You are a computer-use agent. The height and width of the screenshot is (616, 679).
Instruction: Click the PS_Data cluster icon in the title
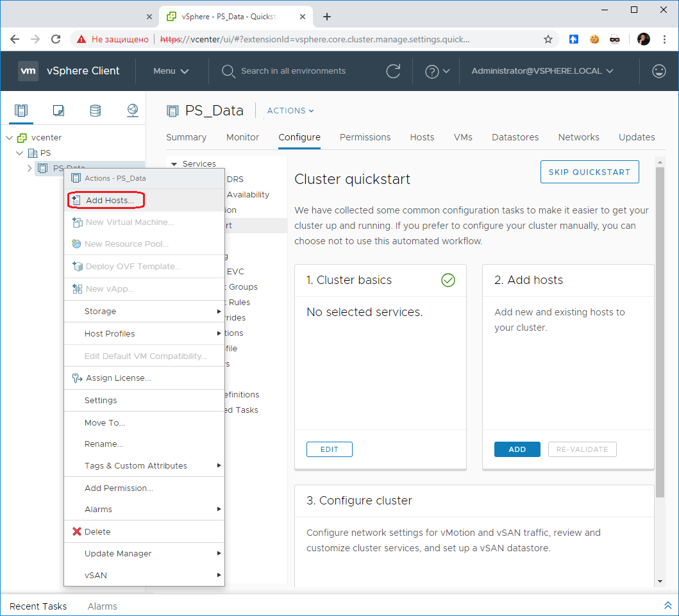coord(172,111)
